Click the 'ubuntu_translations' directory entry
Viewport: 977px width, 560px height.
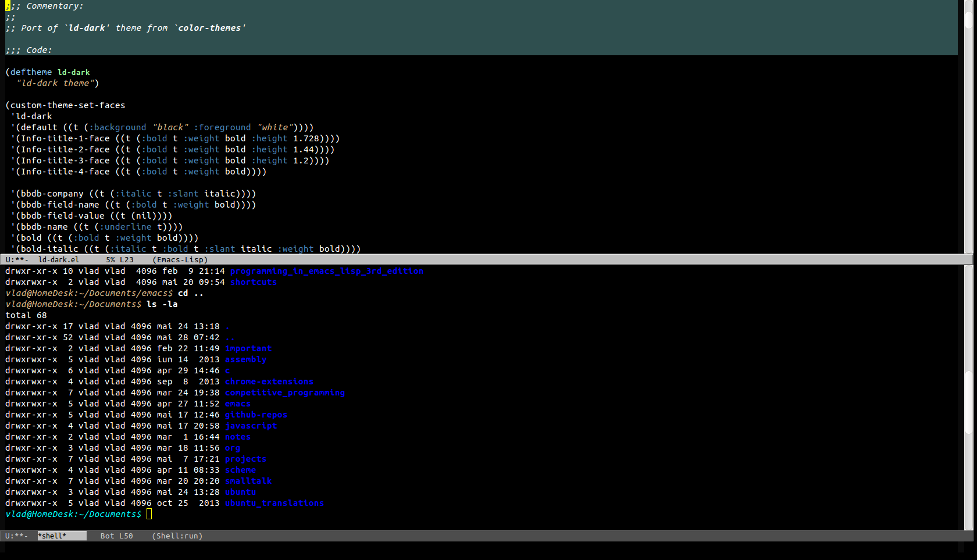[274, 503]
